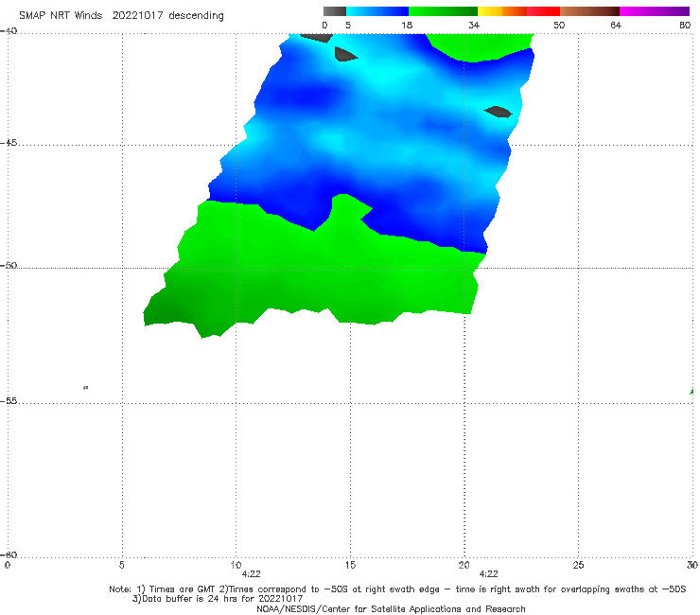
Task: Click the note "3)Data buffer is 24 hrs"
Action: (x=218, y=599)
